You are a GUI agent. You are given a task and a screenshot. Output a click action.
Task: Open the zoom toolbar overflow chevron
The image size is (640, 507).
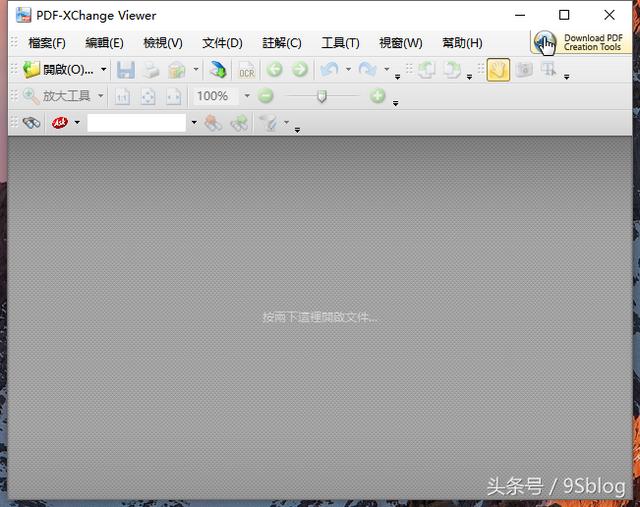click(x=396, y=103)
